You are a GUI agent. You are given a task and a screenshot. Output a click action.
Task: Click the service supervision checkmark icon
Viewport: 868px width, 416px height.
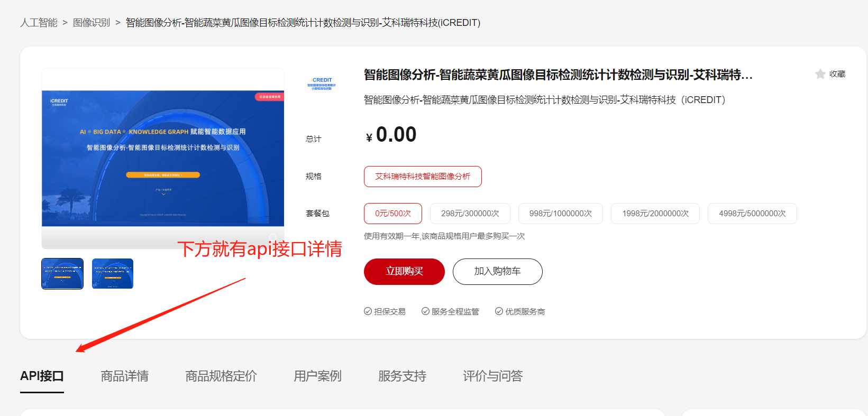(x=425, y=311)
